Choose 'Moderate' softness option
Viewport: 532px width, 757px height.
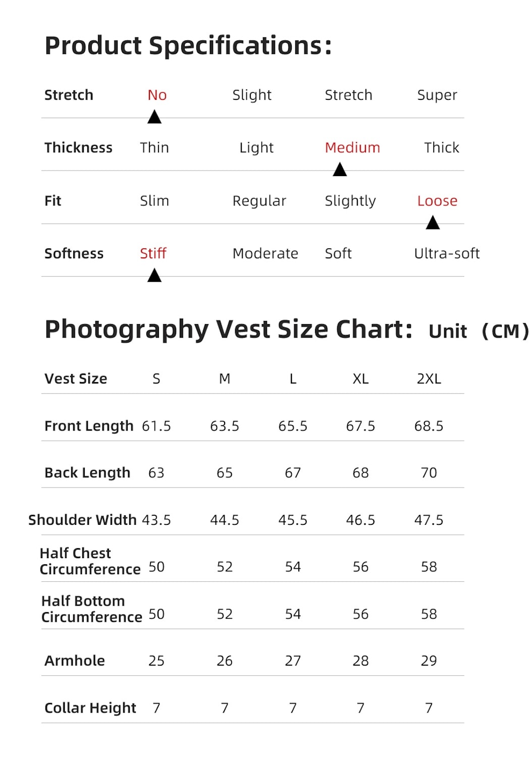pyautogui.click(x=265, y=253)
